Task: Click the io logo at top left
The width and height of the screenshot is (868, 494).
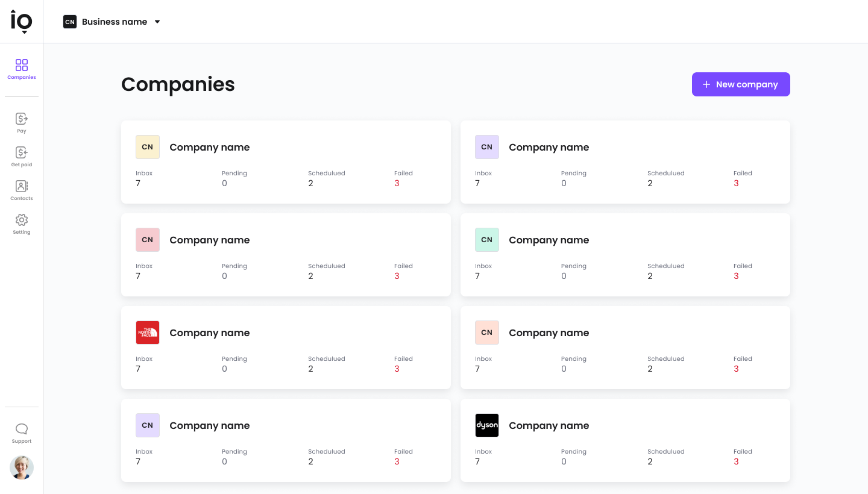Action: click(22, 22)
